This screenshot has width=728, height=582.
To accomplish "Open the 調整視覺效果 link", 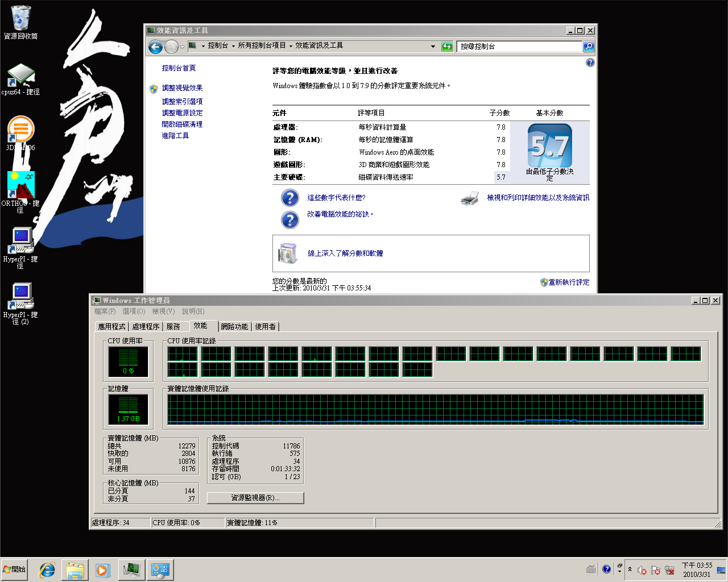I will [x=182, y=88].
